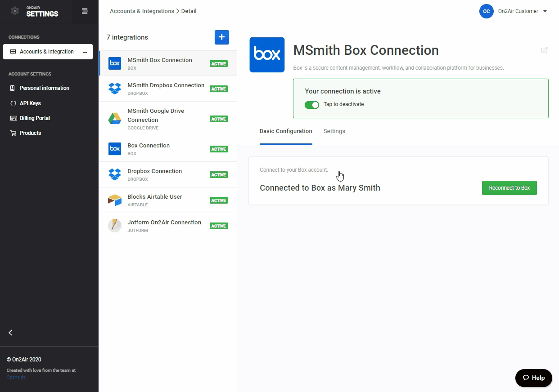Click the large Box logo thumbnail
Viewport: 559px width, 392px height.
[x=267, y=55]
